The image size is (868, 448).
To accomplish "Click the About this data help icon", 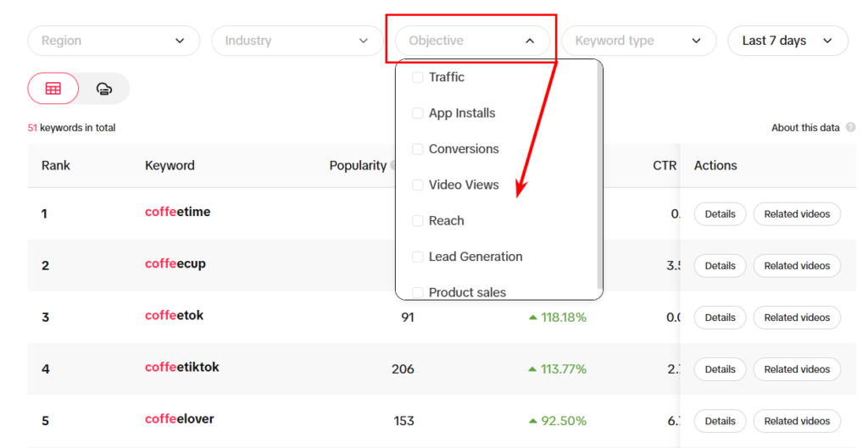I will 851,127.
